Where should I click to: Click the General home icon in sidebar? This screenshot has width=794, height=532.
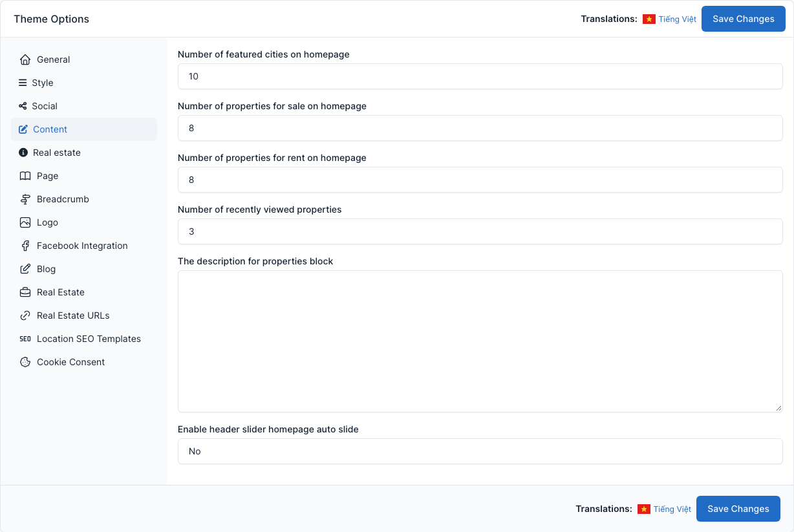click(25, 59)
